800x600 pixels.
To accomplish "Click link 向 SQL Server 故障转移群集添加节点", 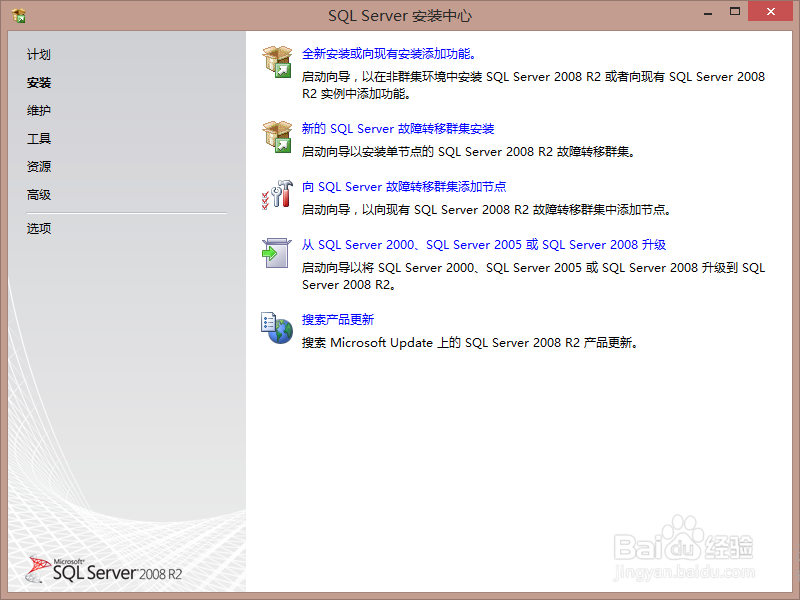I will coord(404,187).
